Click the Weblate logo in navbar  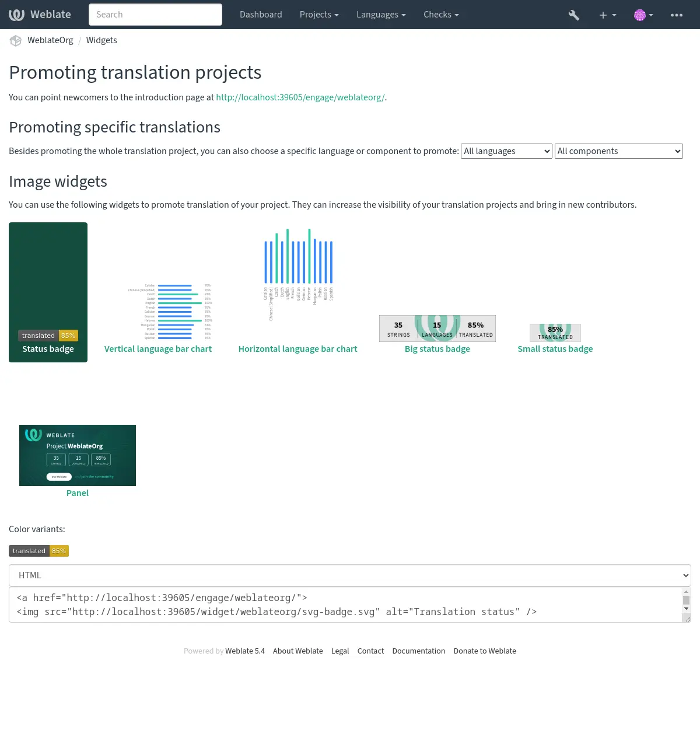40,15
